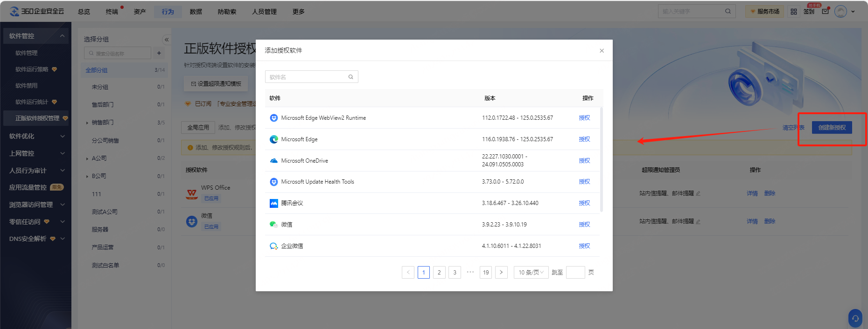Image resolution: width=868 pixels, height=329 pixels.
Task: Click 删除 for the background 微信 row
Action: click(770, 221)
